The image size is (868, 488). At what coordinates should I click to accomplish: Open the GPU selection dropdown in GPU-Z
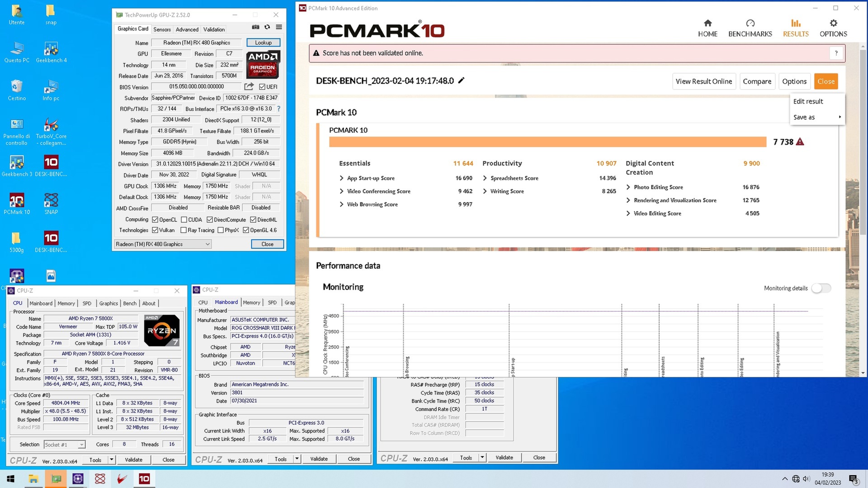coord(163,244)
